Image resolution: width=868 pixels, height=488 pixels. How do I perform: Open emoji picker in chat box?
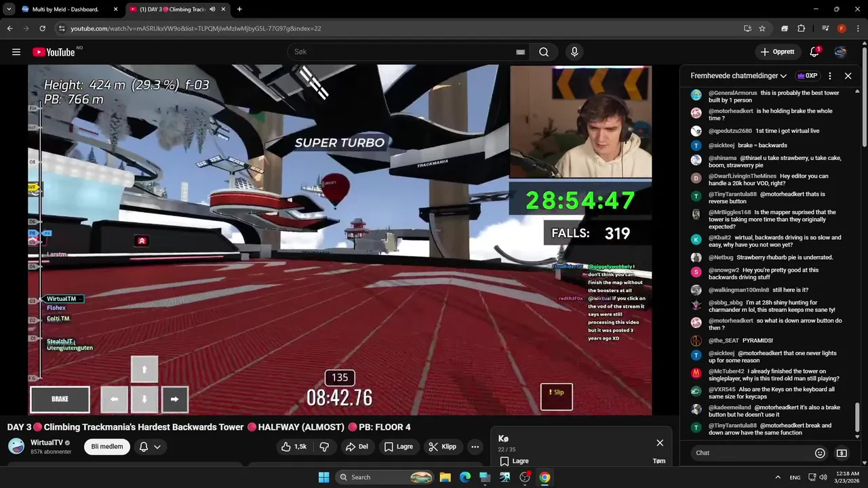(820, 453)
